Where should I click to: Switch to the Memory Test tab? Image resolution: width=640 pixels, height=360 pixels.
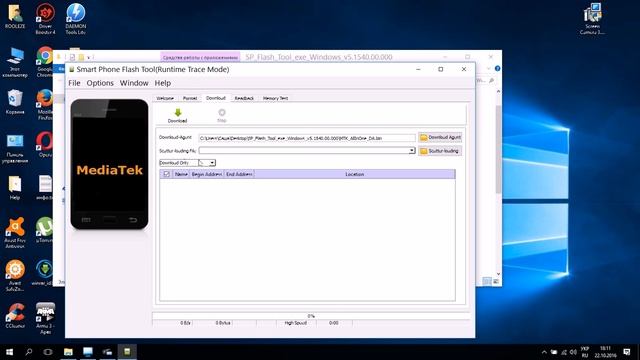click(x=276, y=98)
